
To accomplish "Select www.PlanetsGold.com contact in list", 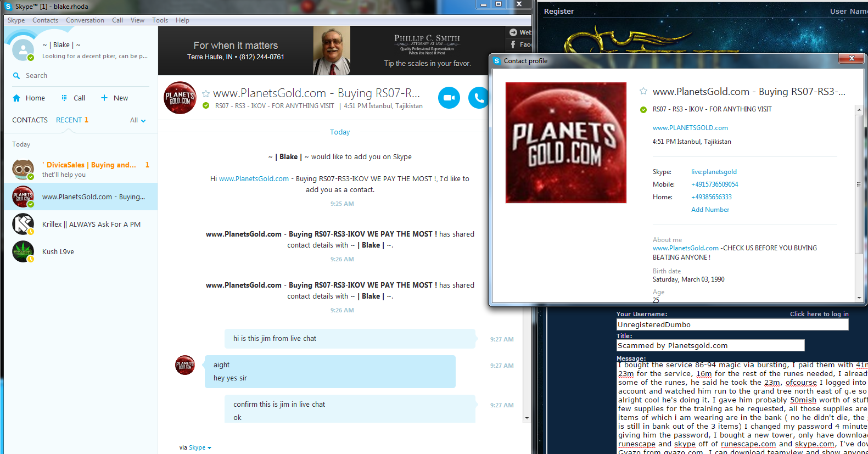I will click(x=81, y=197).
